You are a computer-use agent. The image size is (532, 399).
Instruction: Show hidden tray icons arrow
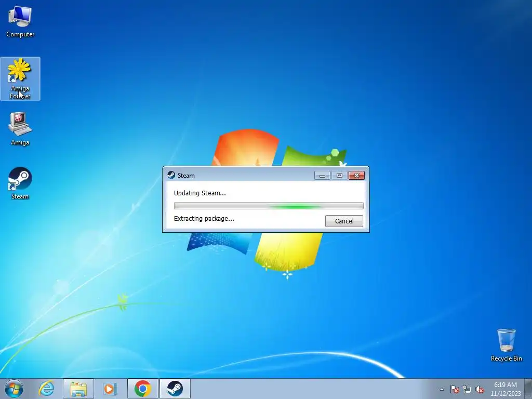coord(442,389)
